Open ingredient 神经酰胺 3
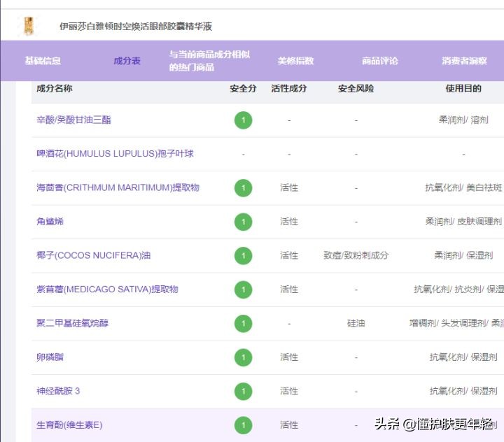This screenshot has width=504, height=442. [x=58, y=391]
